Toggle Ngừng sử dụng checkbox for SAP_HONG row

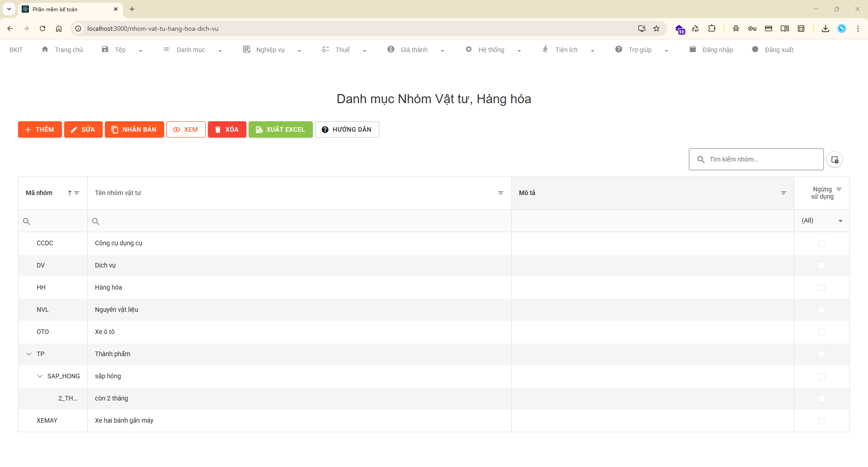[x=822, y=376]
